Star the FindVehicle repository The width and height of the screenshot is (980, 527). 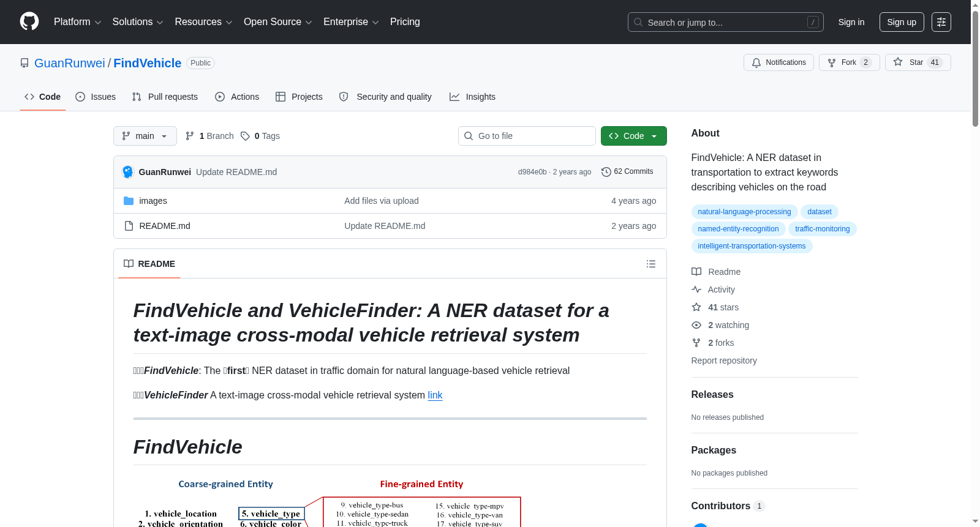click(x=918, y=62)
